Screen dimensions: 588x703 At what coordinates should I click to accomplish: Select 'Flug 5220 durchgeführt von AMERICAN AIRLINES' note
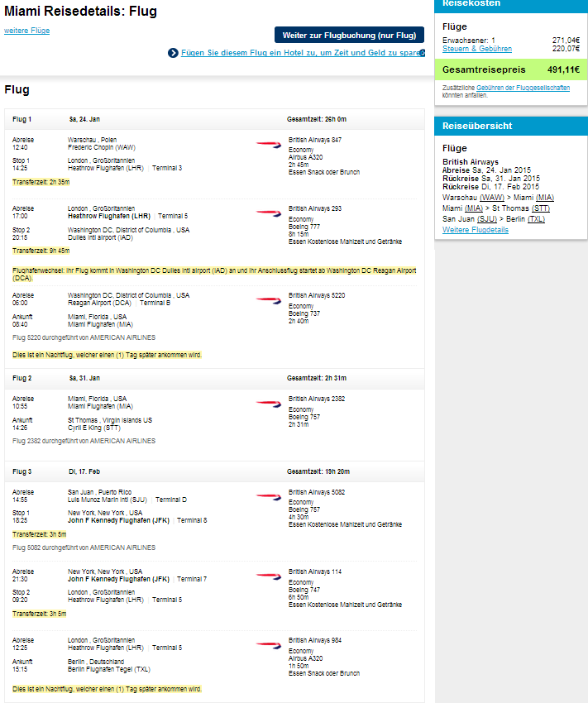84,337
